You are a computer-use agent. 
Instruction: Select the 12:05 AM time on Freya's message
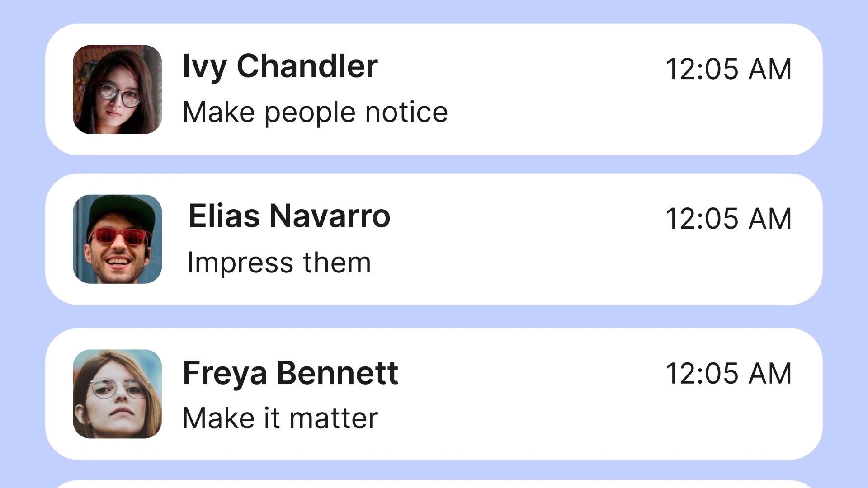tap(728, 374)
